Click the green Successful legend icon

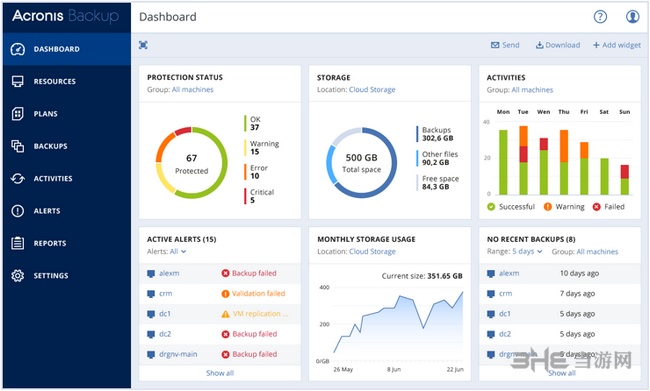491,206
